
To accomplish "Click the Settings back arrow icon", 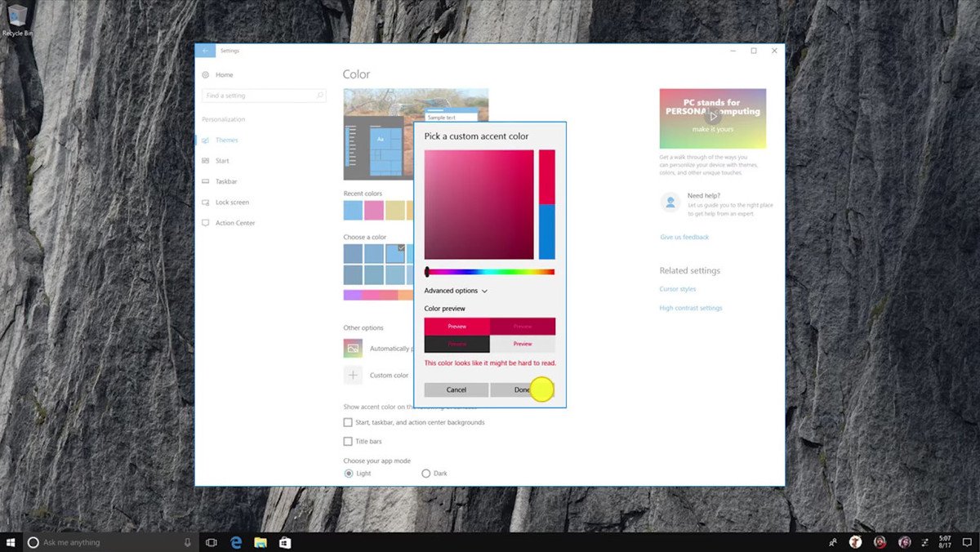I will [x=205, y=51].
